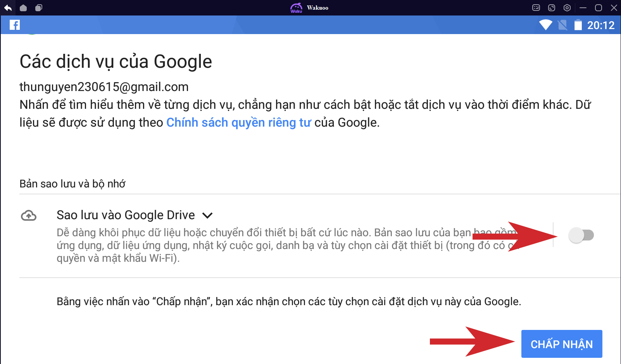Click the 20:12 clock in status bar
The width and height of the screenshot is (621, 364).
[x=601, y=25]
